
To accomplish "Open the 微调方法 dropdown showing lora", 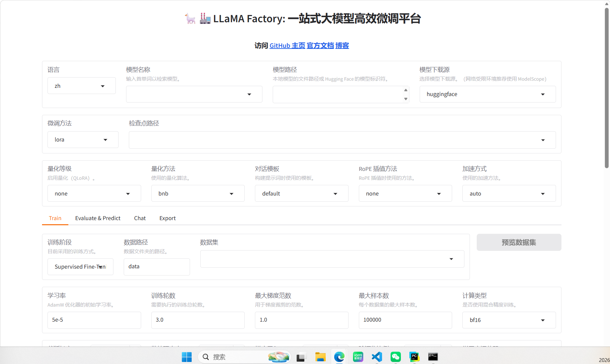I will coord(83,139).
